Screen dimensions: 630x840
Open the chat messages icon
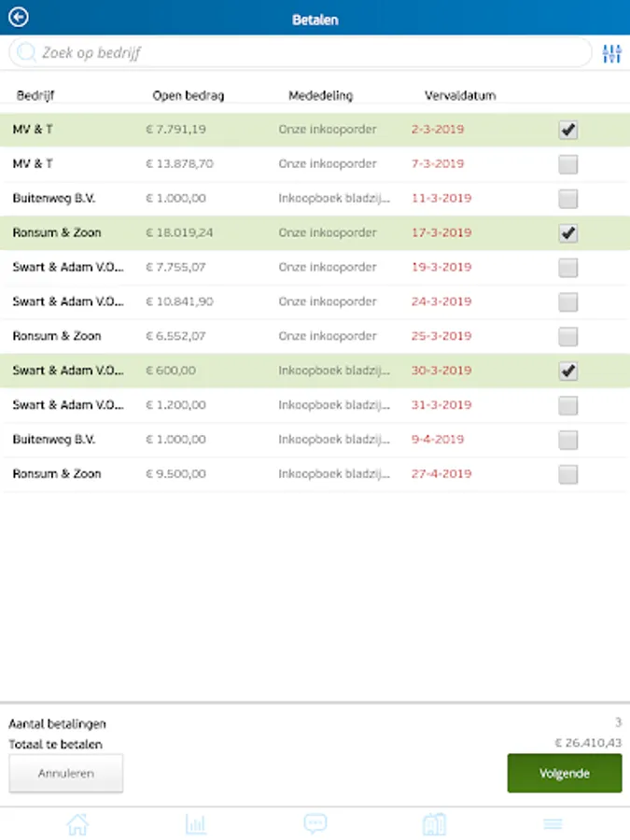click(x=315, y=824)
